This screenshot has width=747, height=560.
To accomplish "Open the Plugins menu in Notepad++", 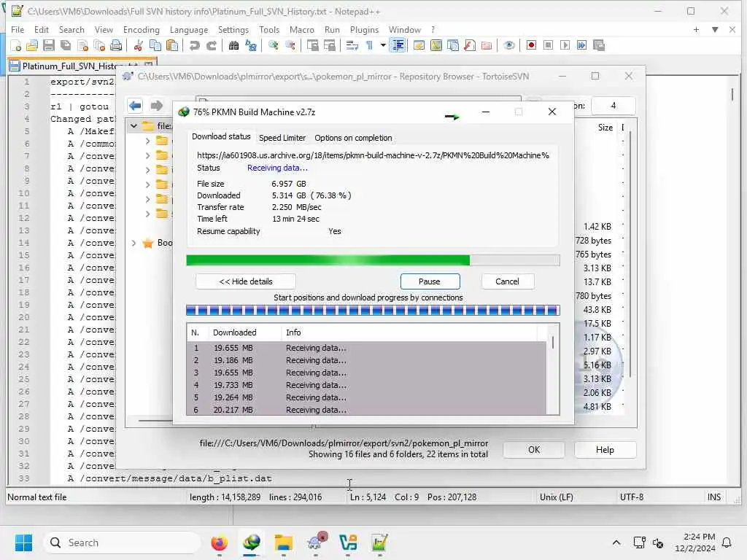I will 364,29.
